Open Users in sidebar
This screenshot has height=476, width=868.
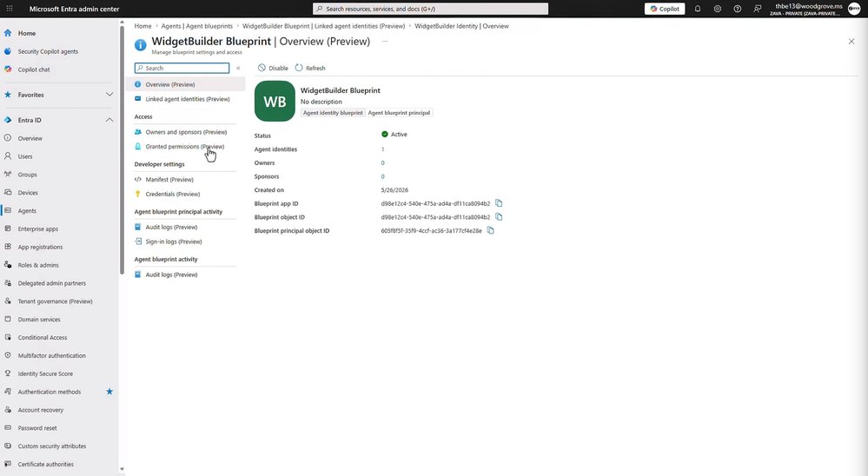pos(25,156)
